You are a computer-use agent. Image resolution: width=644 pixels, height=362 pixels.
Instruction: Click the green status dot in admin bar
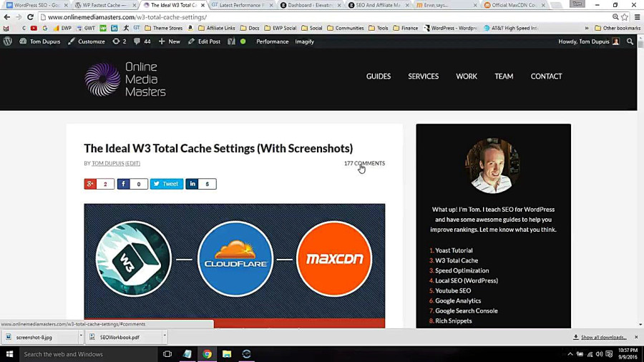(243, 41)
